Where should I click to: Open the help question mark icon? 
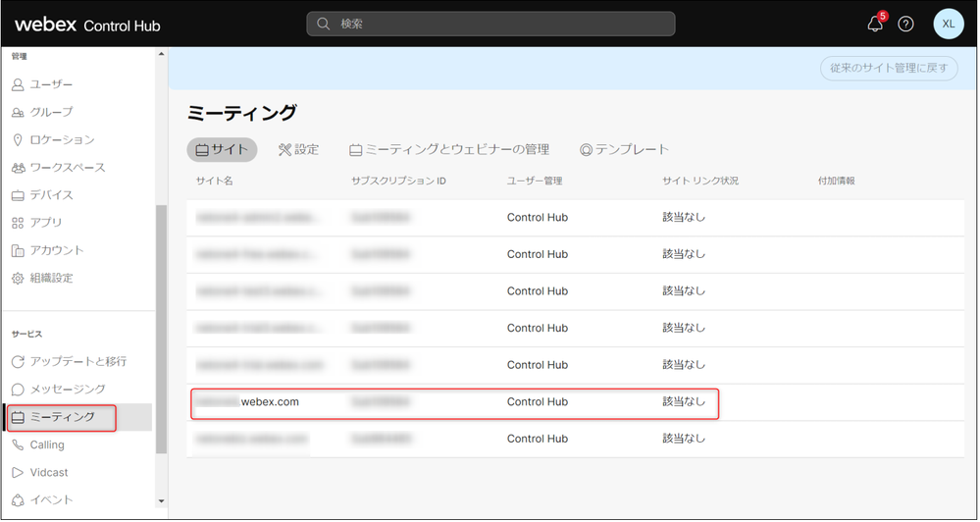(905, 24)
